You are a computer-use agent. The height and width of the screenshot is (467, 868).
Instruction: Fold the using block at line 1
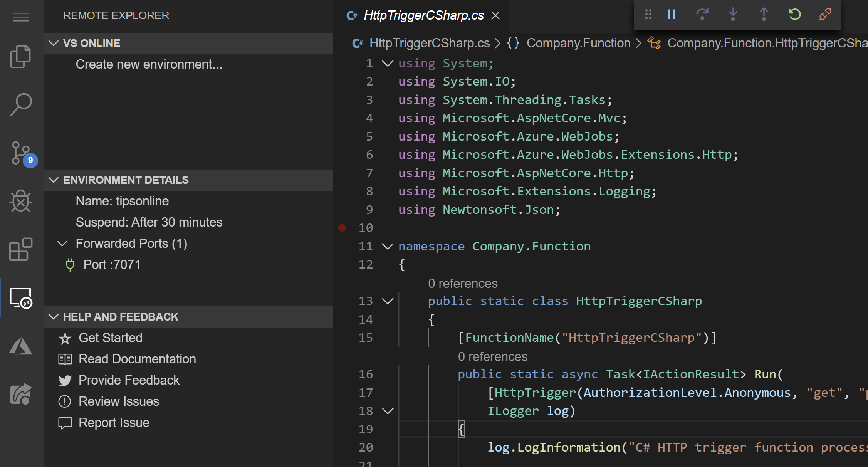click(388, 63)
